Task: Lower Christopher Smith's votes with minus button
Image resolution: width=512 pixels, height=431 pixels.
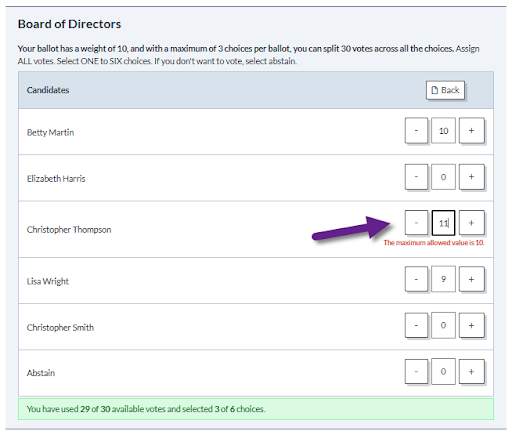Action: pyautogui.click(x=416, y=325)
